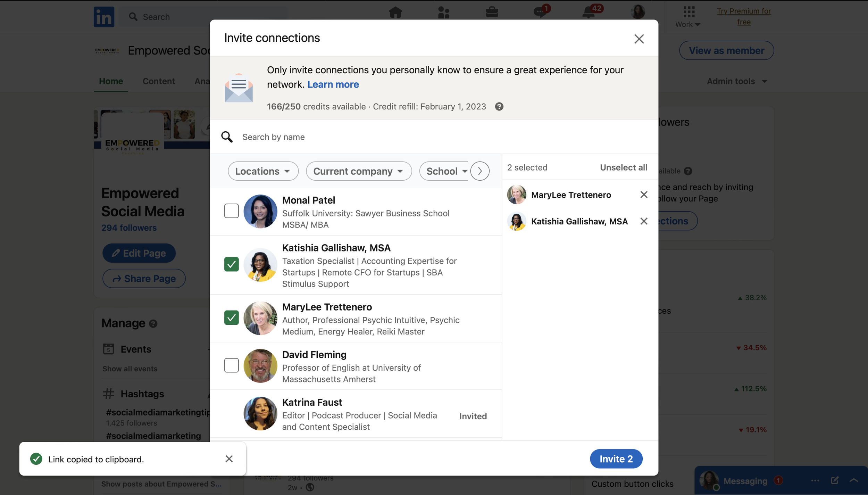Click David Fleming's profile photo
The height and width of the screenshot is (495, 868).
click(x=260, y=366)
